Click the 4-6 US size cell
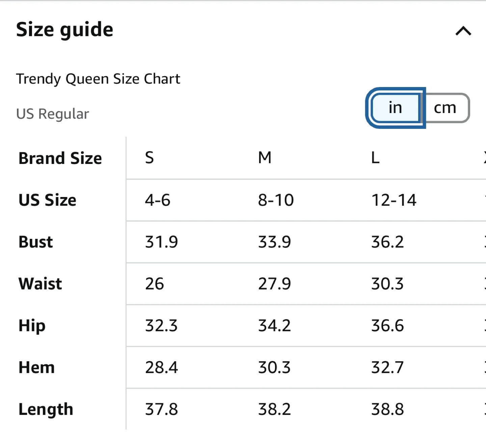The image size is (486, 448). pyautogui.click(x=158, y=200)
